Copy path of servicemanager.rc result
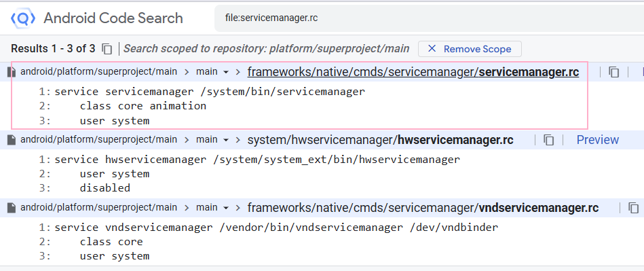The width and height of the screenshot is (644, 271). (613, 72)
